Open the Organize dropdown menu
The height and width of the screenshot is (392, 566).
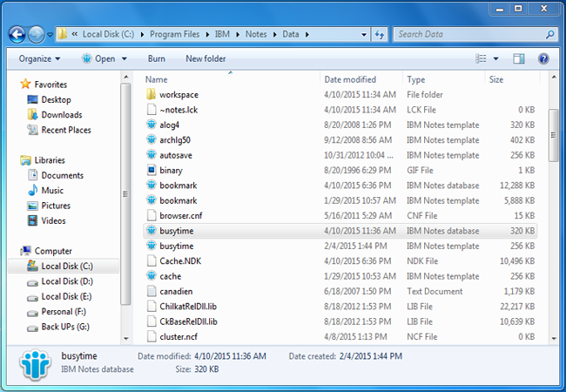coord(39,59)
